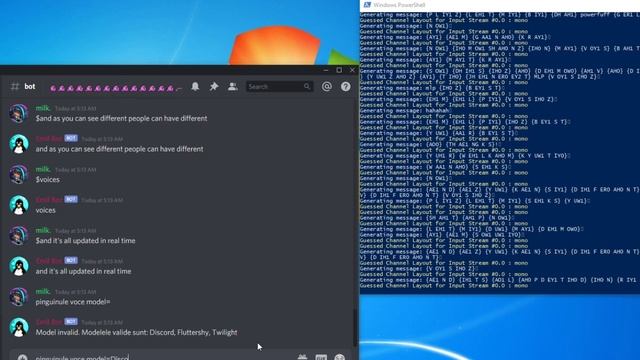Toggle the member list icon
This screenshot has width=640, height=360.
233,86
